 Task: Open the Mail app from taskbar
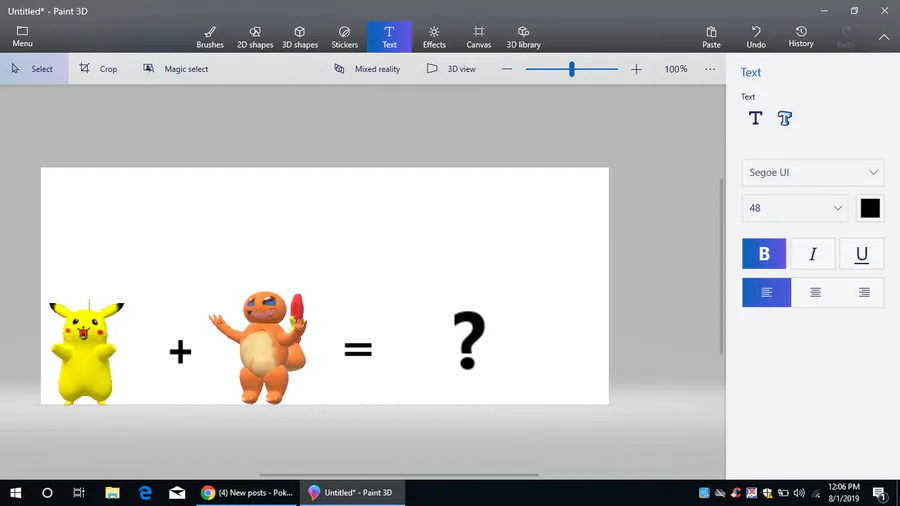[177, 493]
